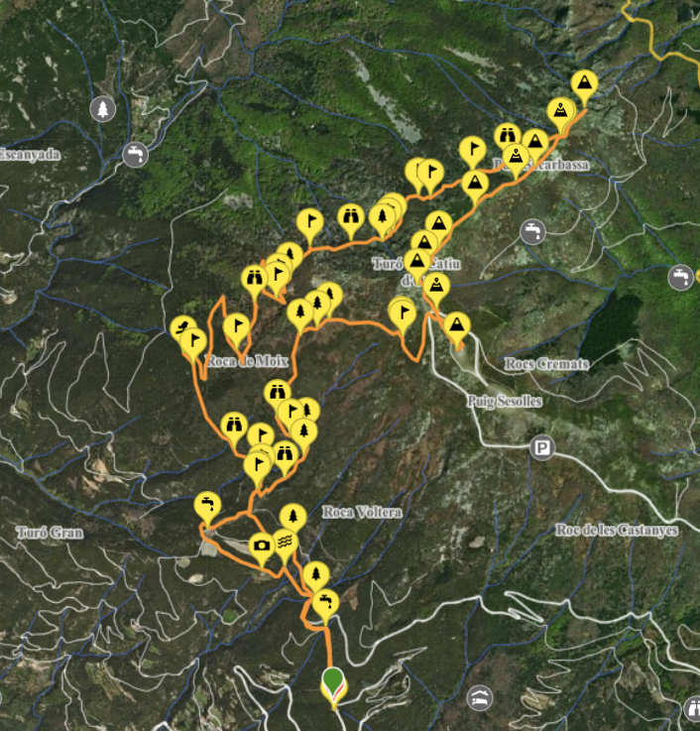Click the Turó Gran place label
The image size is (700, 731).
click(50, 533)
